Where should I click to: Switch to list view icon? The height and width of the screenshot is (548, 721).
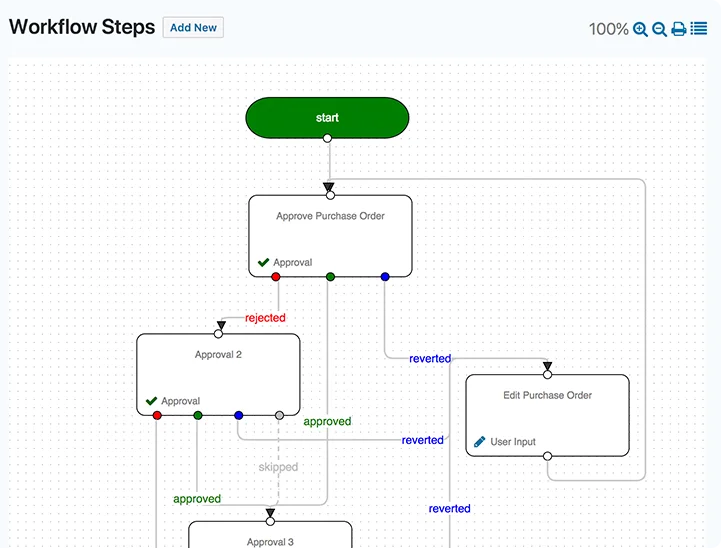(x=699, y=29)
